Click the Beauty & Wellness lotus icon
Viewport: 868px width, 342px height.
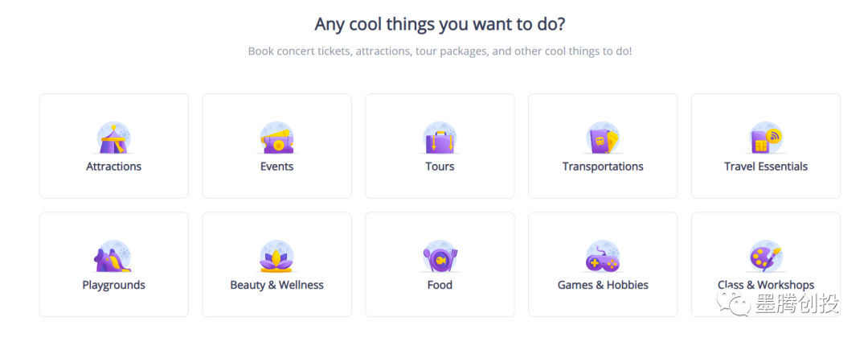pos(276,257)
